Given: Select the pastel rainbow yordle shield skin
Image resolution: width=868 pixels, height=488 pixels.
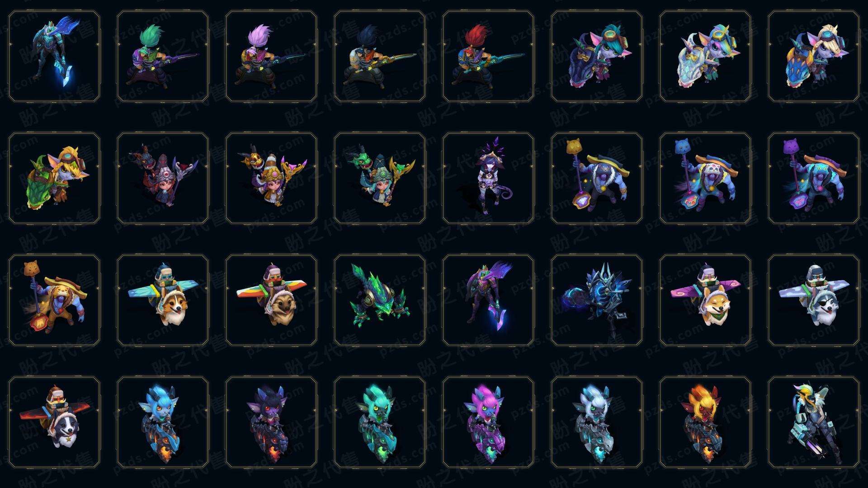Looking at the screenshot, I should pyautogui.click(x=705, y=56).
